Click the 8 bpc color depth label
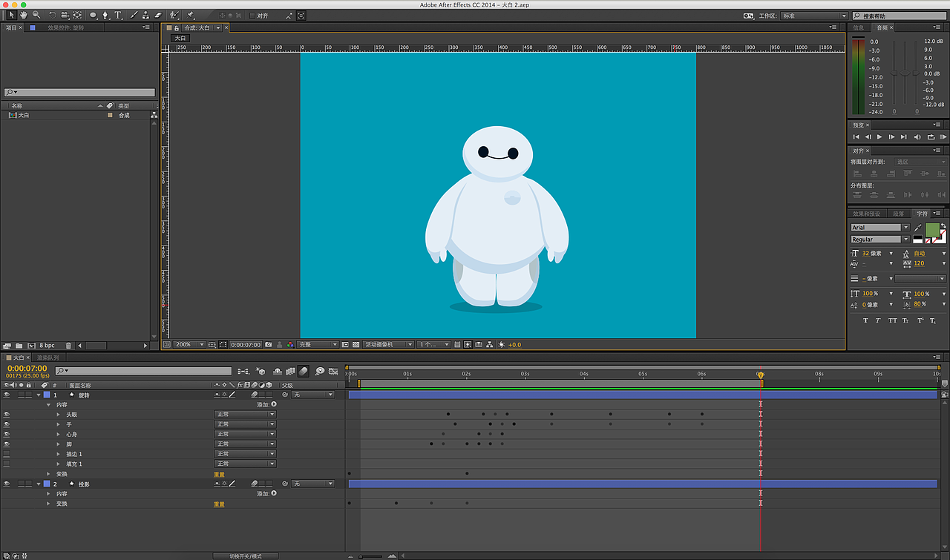The height and width of the screenshot is (560, 950). 47,346
